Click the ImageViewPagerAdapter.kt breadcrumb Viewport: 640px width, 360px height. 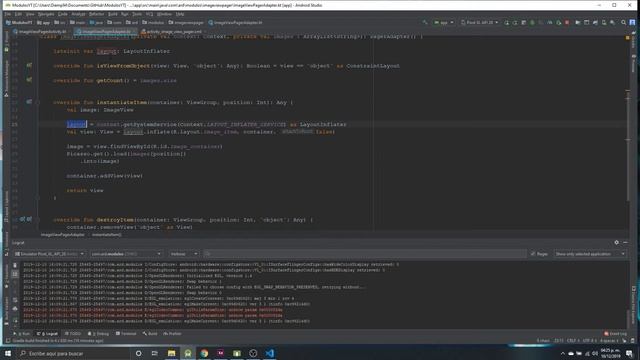(235, 22)
